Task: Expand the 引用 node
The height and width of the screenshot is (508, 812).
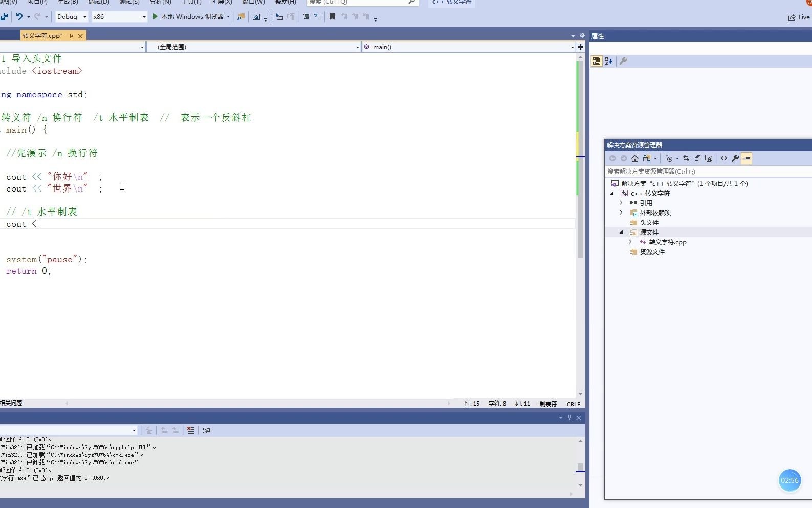Action: [x=621, y=203]
